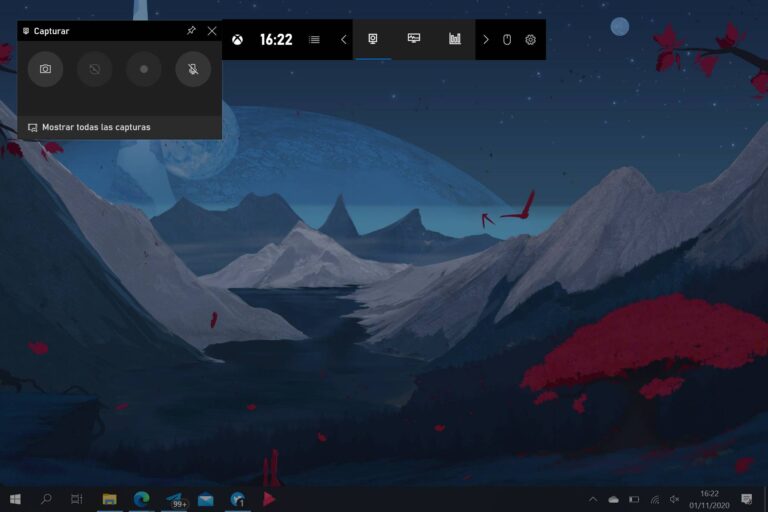768x512 pixels.
Task: Open the taskbar date 01/11/2020
Action: point(709,505)
